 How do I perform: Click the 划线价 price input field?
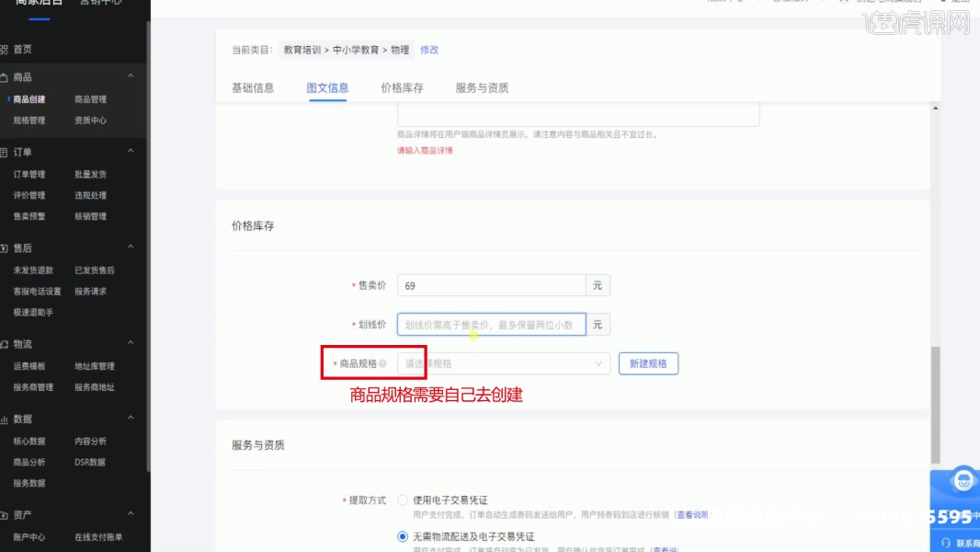491,325
